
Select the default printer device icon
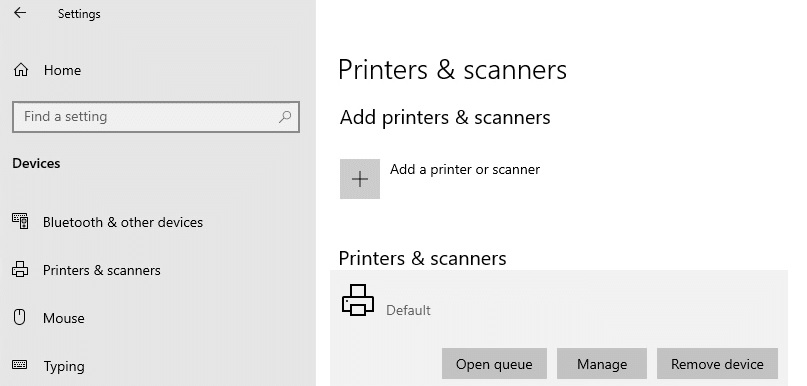coord(358,300)
